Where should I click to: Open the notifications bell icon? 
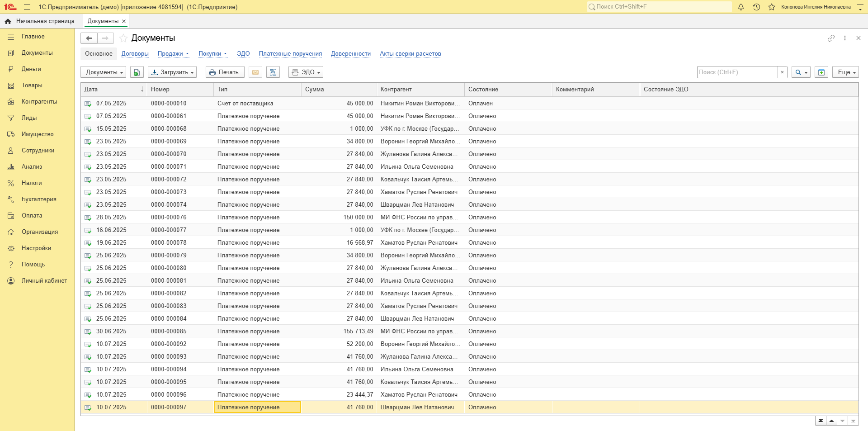tap(741, 7)
